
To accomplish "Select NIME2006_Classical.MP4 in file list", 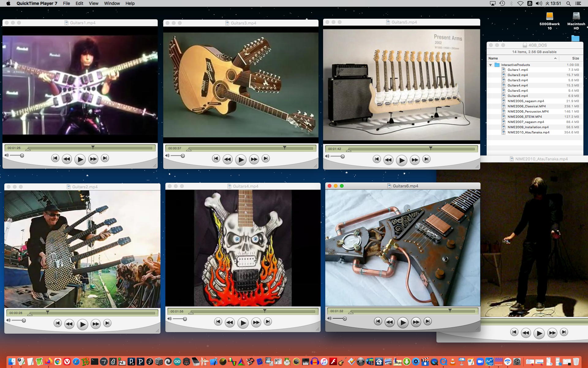I will tap(526, 106).
